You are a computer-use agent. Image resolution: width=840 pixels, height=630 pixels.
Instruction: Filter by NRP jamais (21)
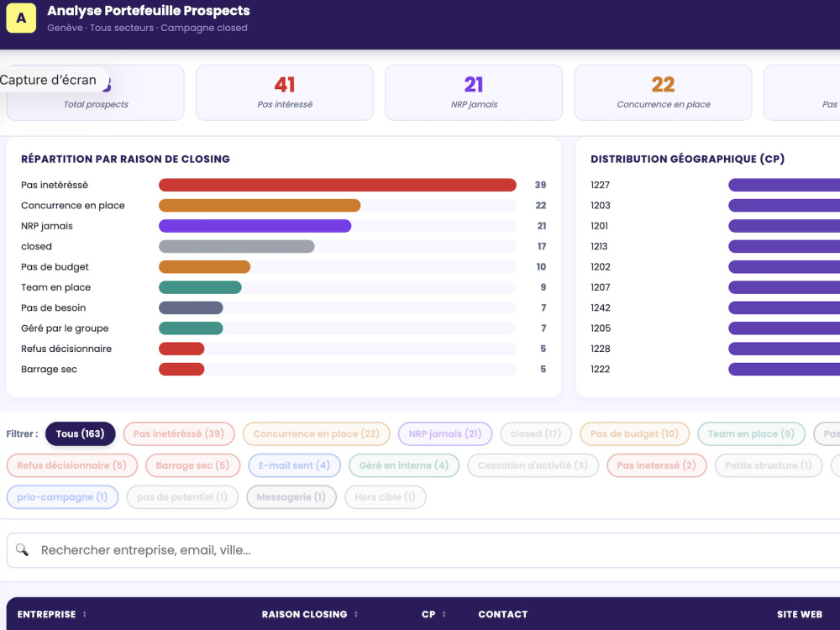pyautogui.click(x=445, y=434)
